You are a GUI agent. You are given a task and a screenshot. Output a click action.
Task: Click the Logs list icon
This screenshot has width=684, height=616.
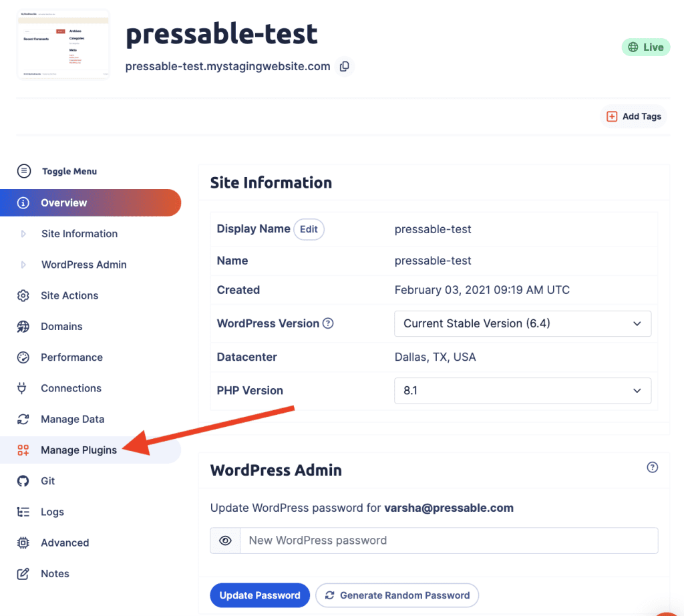coord(23,511)
